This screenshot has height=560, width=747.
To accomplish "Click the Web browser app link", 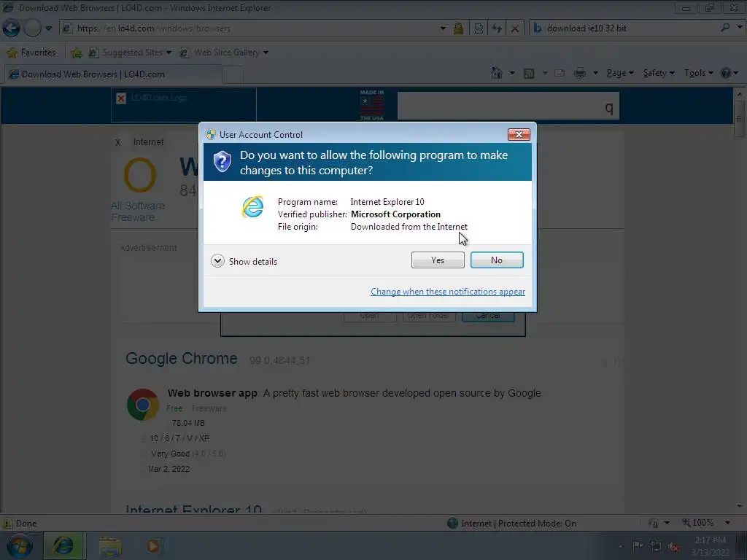I will [x=212, y=393].
